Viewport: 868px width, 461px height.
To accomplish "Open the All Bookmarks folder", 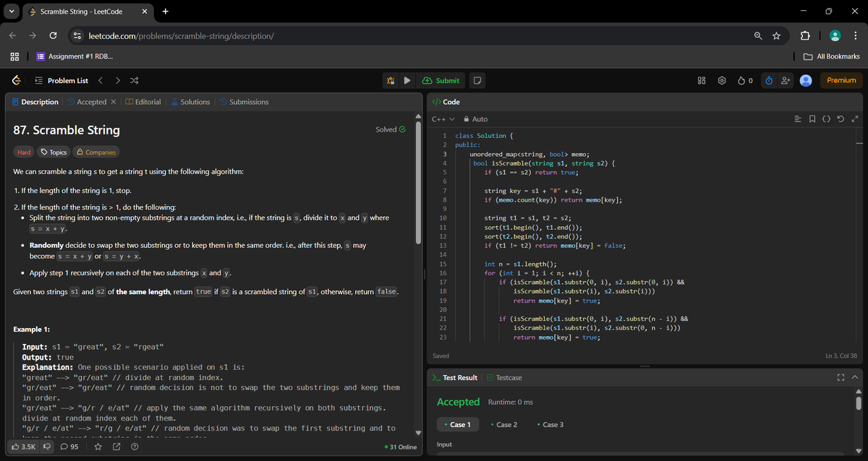I will click(832, 56).
